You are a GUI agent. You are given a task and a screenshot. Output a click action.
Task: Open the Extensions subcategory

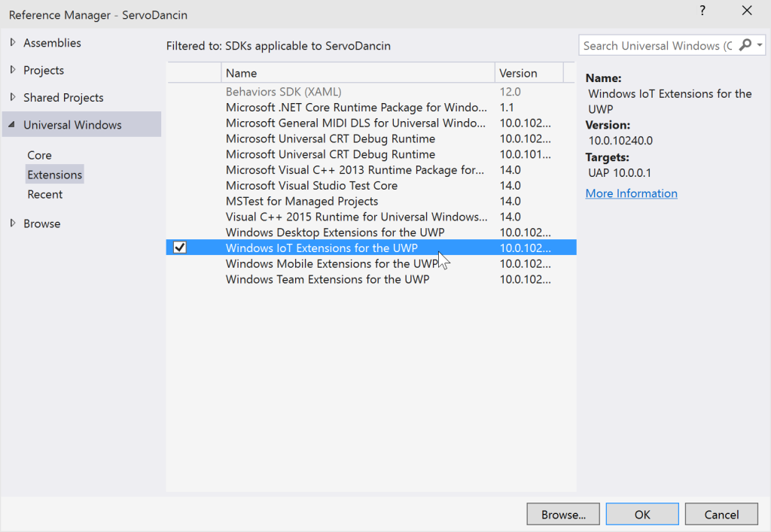pyautogui.click(x=54, y=175)
